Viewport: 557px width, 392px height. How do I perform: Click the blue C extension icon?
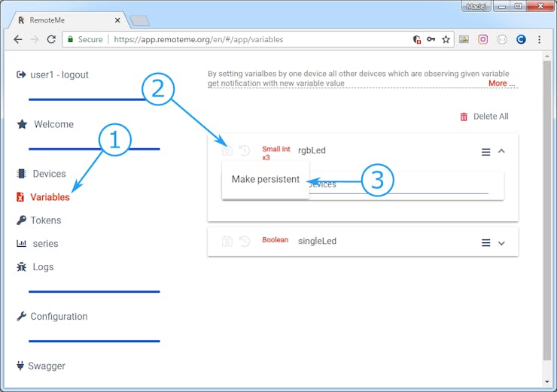click(521, 39)
